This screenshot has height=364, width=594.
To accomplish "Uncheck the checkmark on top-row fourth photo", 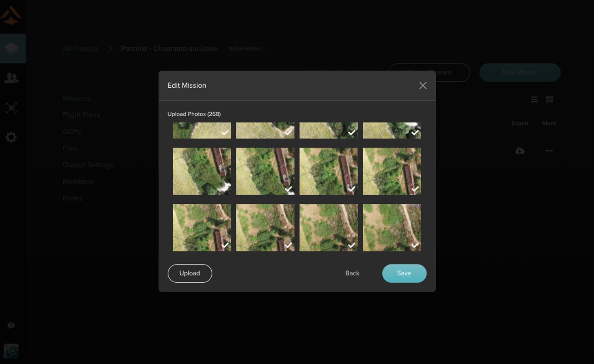I will pyautogui.click(x=415, y=133).
